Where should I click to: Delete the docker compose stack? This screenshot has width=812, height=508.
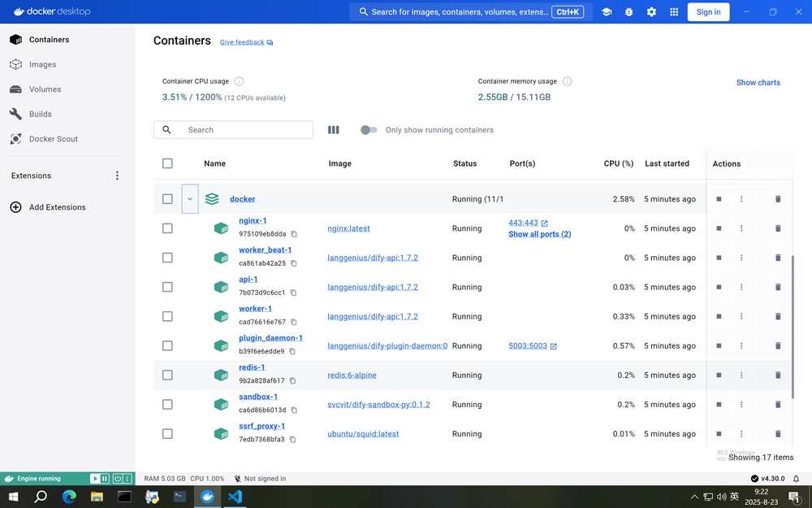(778, 198)
